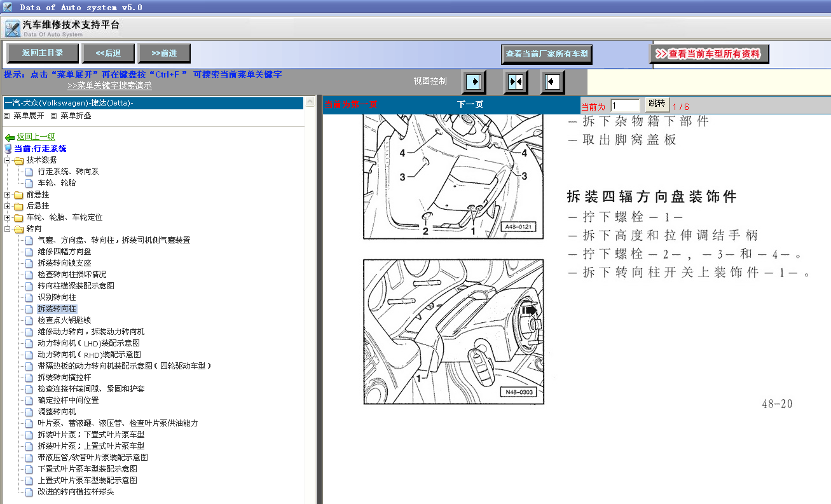Screen dimensions: 831x504
Task: Expand the 后悬挂 tree node
Action: coord(7,206)
